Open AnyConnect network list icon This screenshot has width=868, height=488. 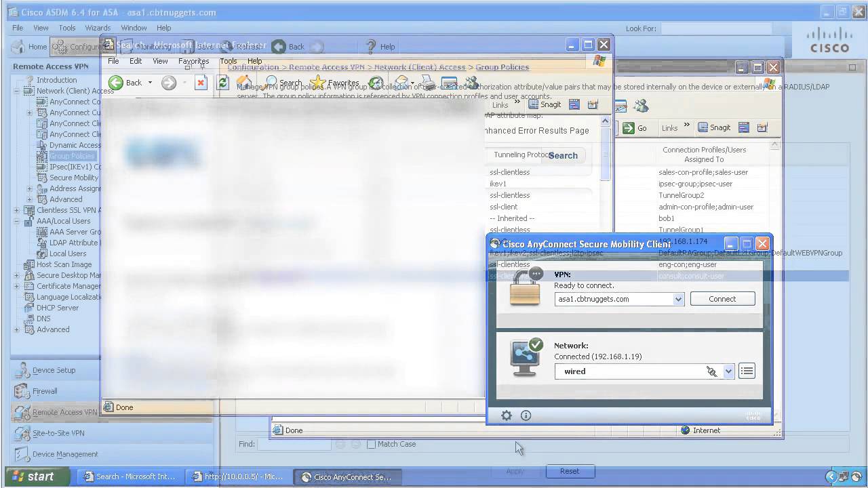(x=747, y=371)
